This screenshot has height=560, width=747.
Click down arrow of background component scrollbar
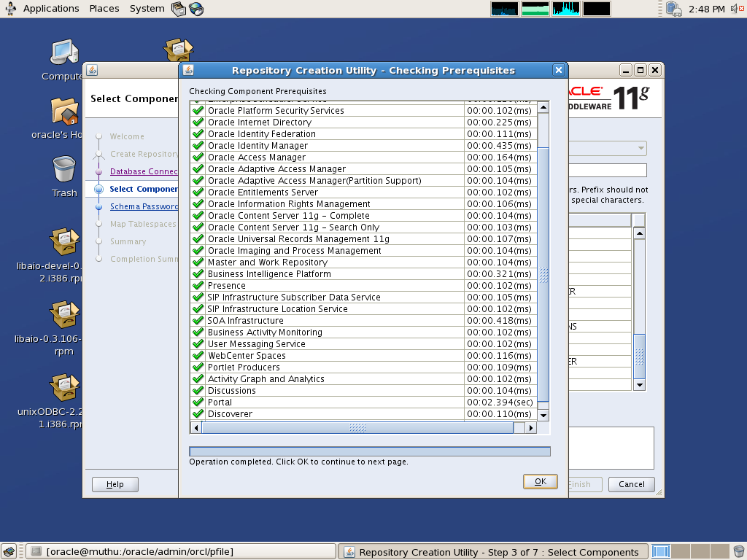tap(639, 385)
